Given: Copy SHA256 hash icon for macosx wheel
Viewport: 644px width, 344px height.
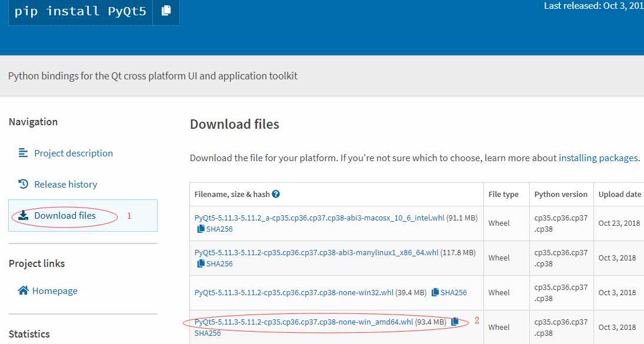Looking at the screenshot, I should click(x=201, y=229).
